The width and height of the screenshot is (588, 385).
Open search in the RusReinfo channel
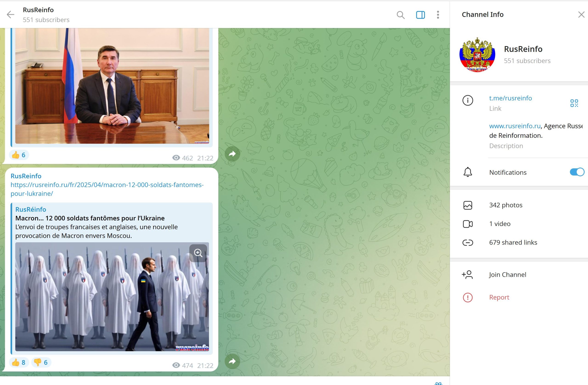click(x=401, y=15)
